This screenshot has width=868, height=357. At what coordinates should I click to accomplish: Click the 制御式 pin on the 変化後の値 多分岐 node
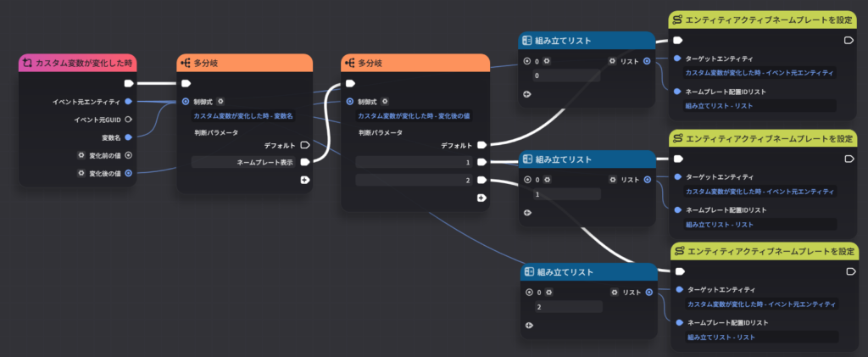[350, 101]
